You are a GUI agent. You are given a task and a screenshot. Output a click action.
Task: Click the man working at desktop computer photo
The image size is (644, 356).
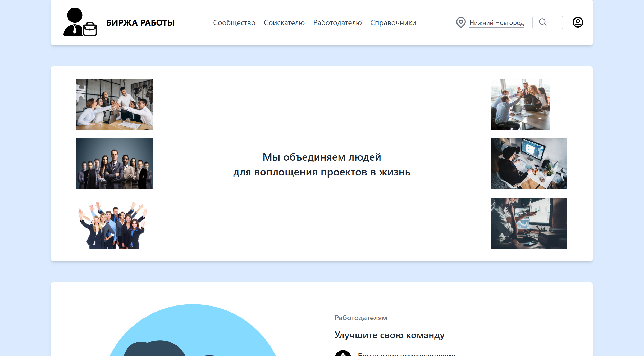coord(529,164)
